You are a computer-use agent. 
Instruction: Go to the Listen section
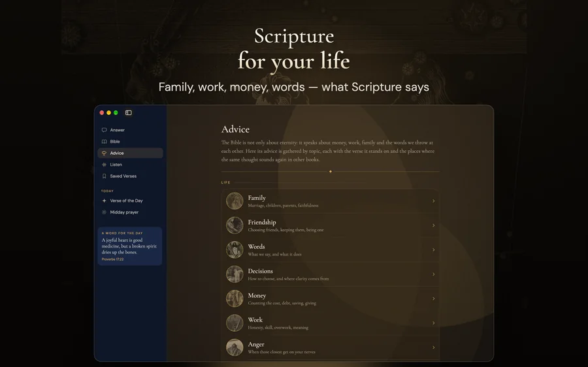pos(130,165)
